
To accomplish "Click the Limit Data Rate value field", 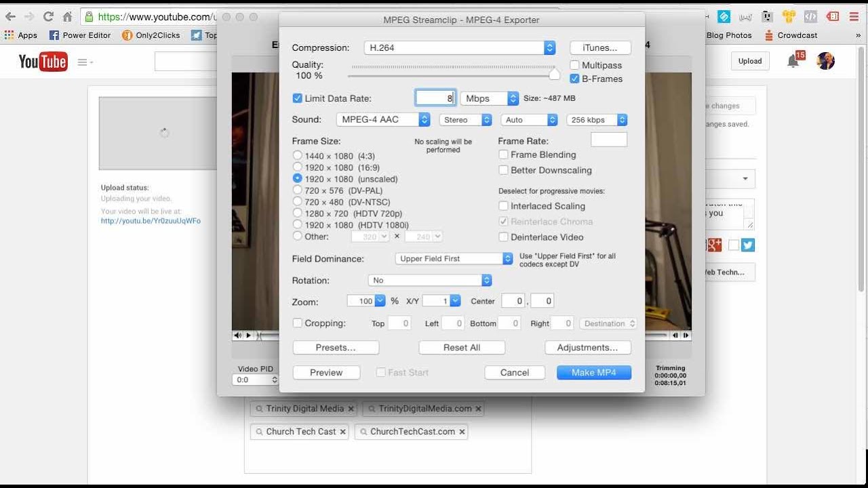I will coord(435,98).
